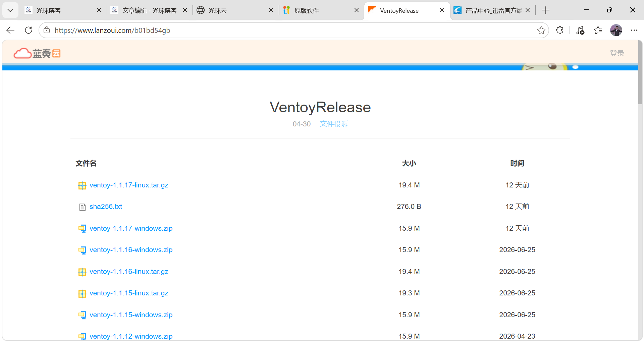Open a new browser tab
The width and height of the screenshot is (644, 342).
pos(546,10)
